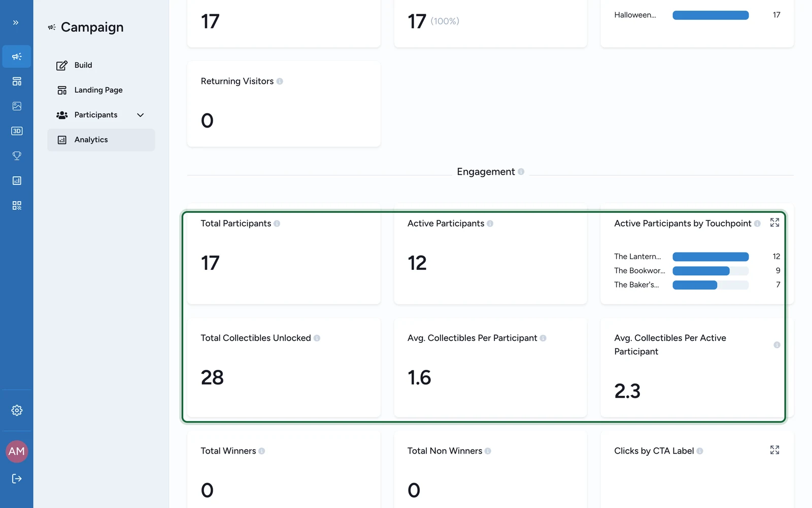812x508 pixels.
Task: Click the info icon beside Returning Visitors
Action: 280,81
